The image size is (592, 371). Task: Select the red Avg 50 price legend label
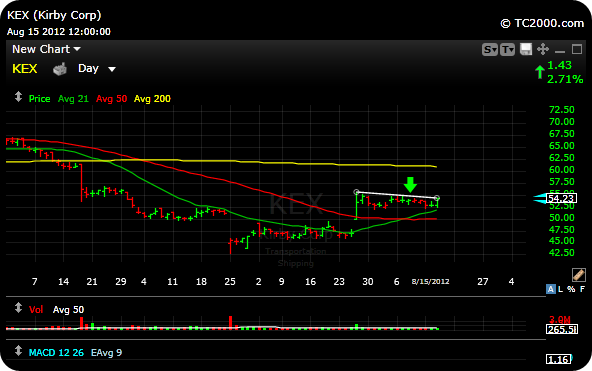click(x=111, y=99)
